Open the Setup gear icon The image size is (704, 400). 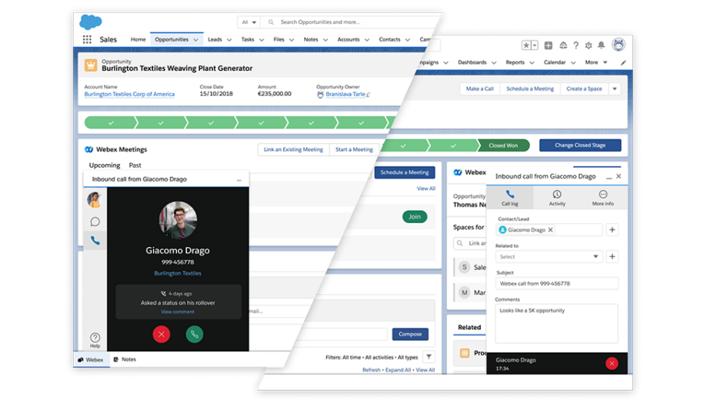589,45
